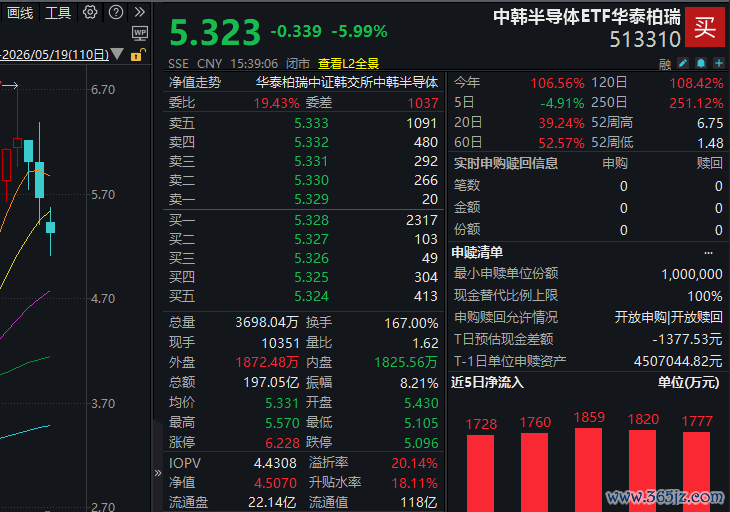Click the 委比 value 19.43%

click(277, 103)
